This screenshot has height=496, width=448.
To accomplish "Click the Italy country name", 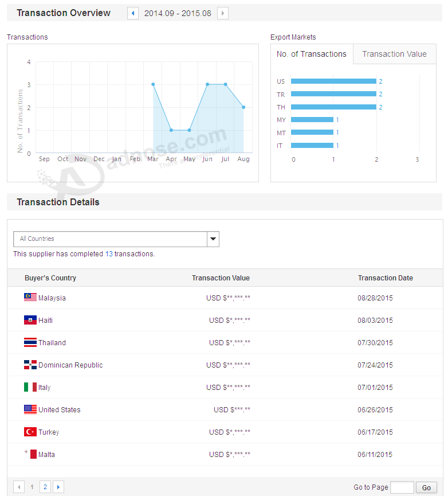I will click(x=45, y=388).
